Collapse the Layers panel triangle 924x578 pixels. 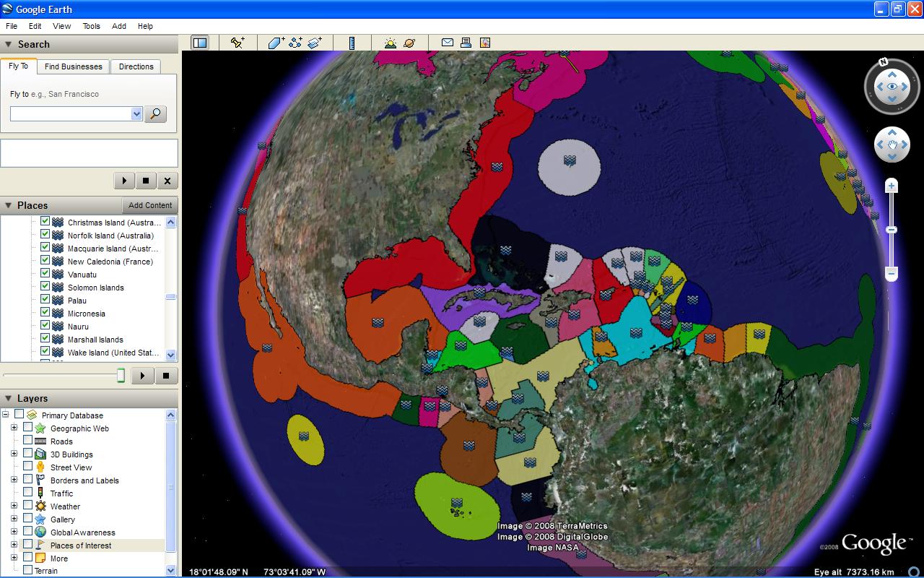point(9,399)
